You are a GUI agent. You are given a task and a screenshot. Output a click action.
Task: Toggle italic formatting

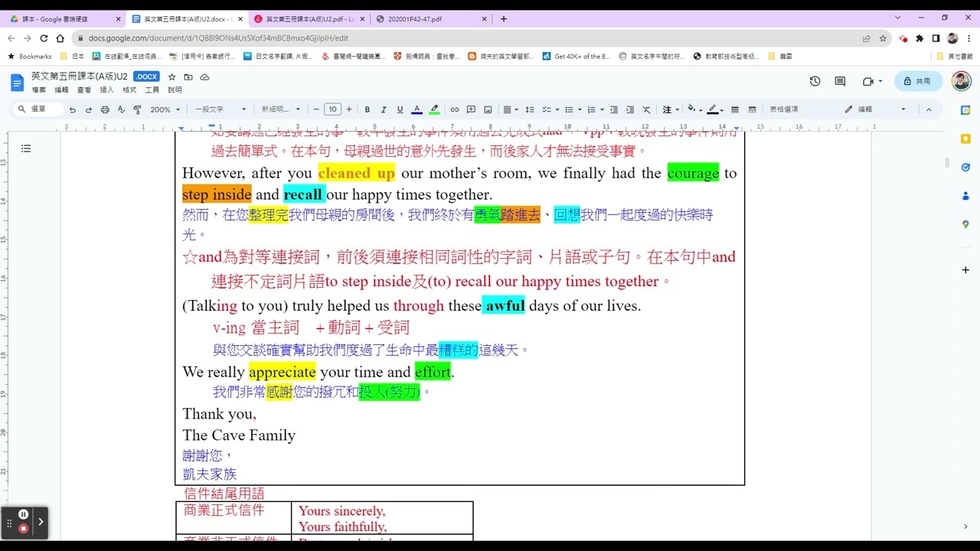click(383, 109)
